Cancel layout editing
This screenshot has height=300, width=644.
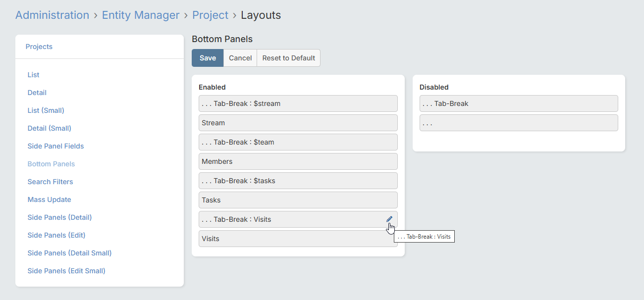coord(240,58)
